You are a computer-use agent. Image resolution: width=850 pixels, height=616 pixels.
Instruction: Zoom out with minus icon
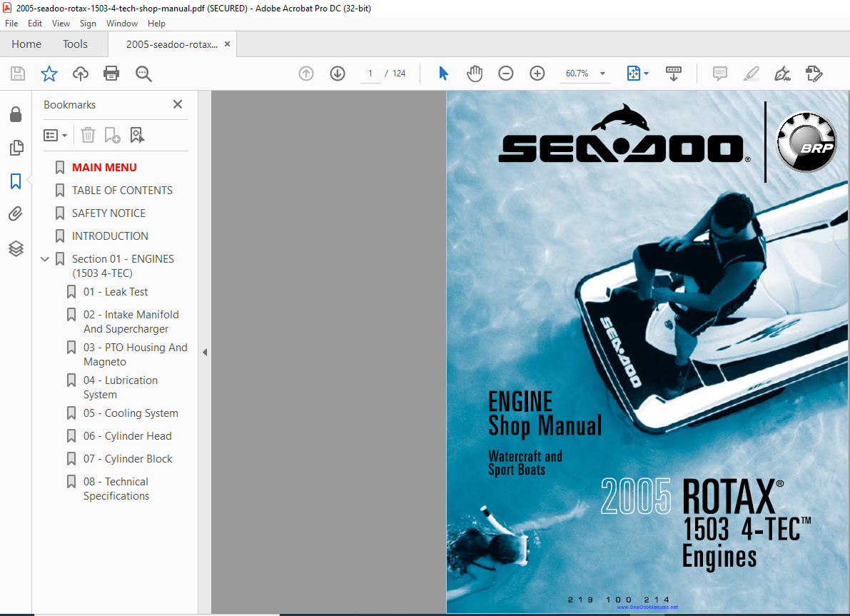tap(506, 74)
